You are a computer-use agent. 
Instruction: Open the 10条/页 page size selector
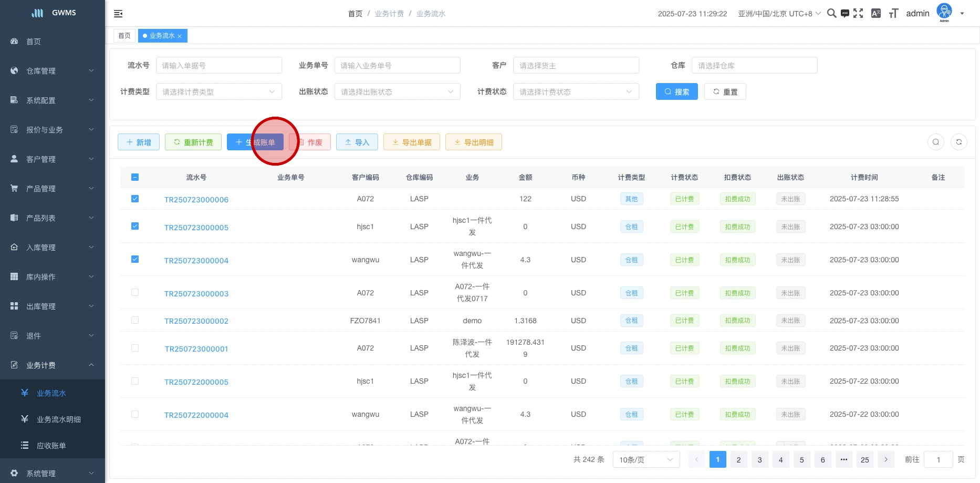646,460
